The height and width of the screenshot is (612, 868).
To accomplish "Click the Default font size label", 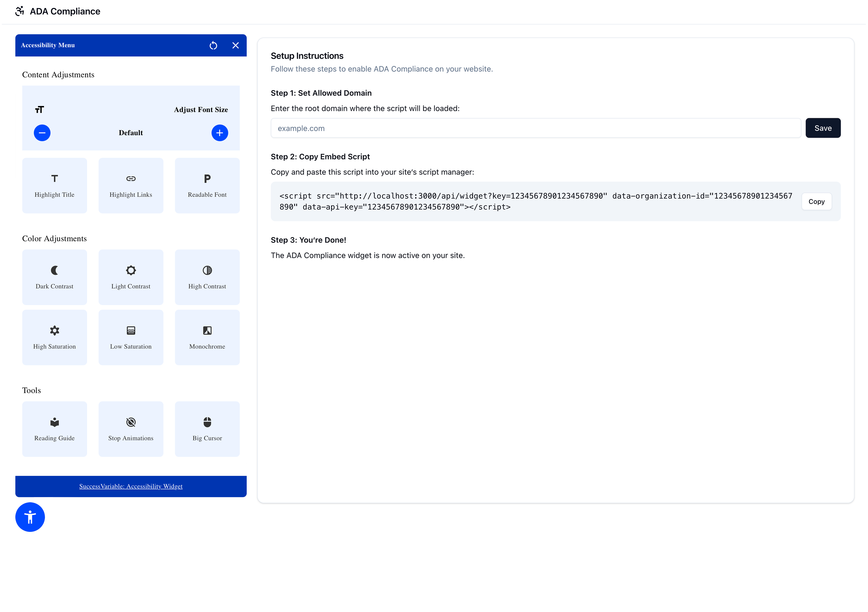I will (x=131, y=133).
